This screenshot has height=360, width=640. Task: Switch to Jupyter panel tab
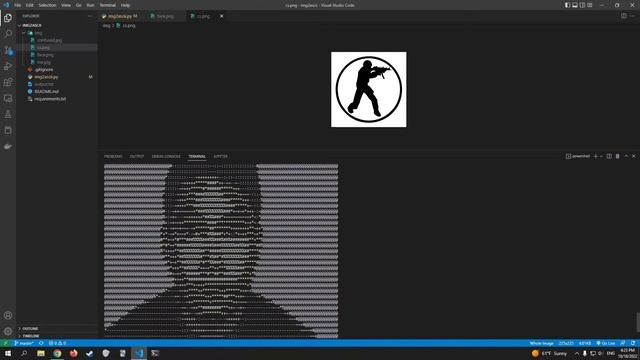coord(220,156)
